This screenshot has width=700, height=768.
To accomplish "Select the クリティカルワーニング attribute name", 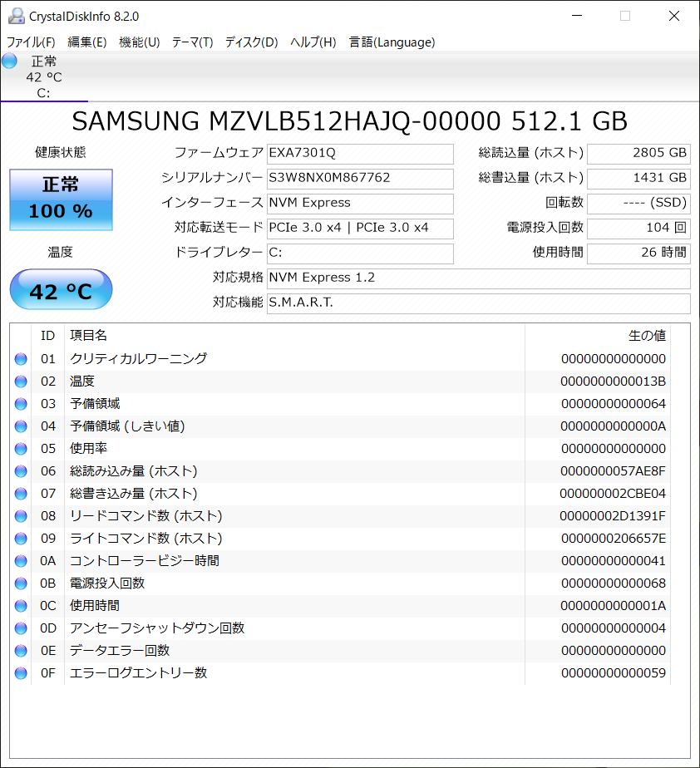I will (x=138, y=358).
